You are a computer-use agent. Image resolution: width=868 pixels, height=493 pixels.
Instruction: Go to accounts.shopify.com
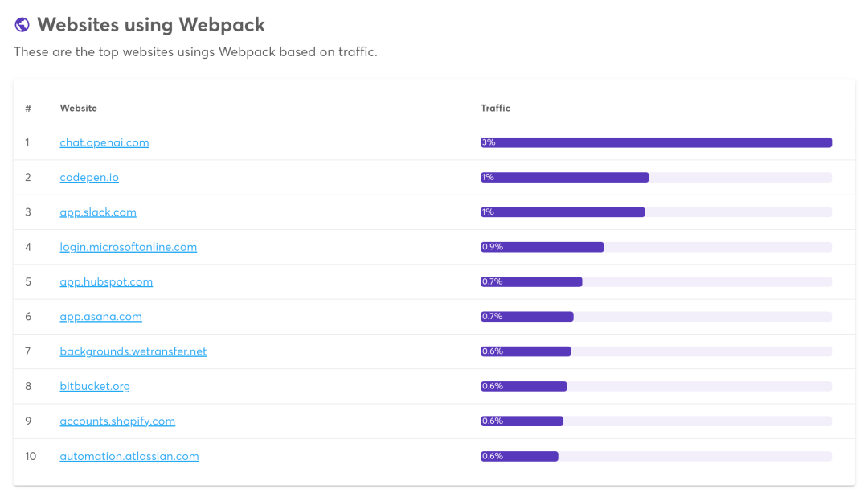point(117,421)
